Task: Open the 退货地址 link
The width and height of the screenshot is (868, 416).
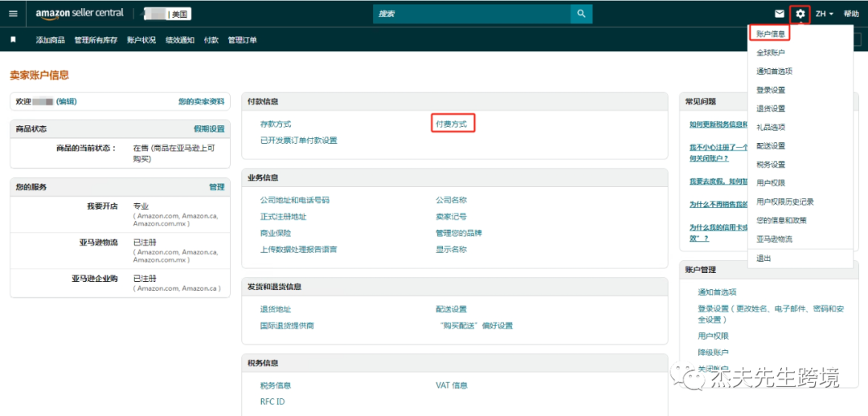Action: coord(276,309)
